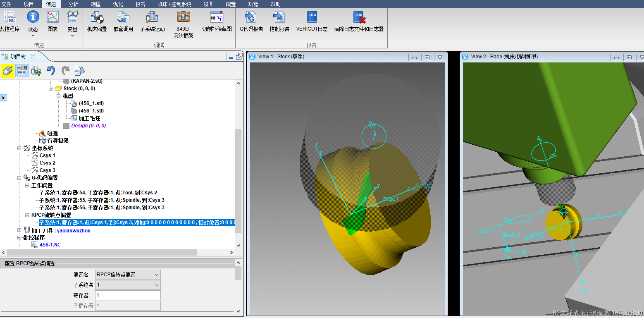Open the 文件 file menu
The image size is (644, 318).
[x=6, y=4]
